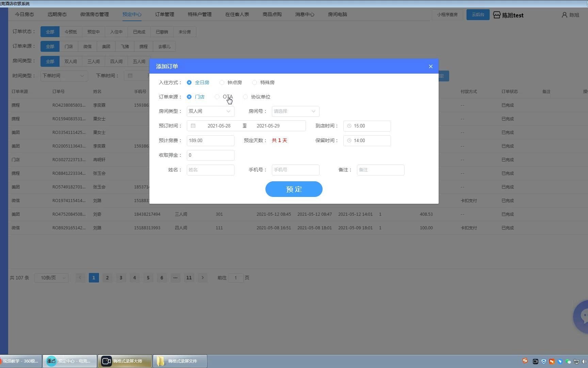
Task: Filter order source by 去哪儿
Action: [x=164, y=46]
